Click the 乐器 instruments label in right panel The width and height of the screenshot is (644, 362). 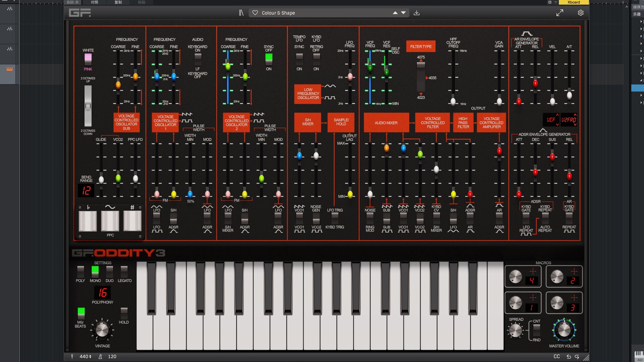(x=637, y=14)
